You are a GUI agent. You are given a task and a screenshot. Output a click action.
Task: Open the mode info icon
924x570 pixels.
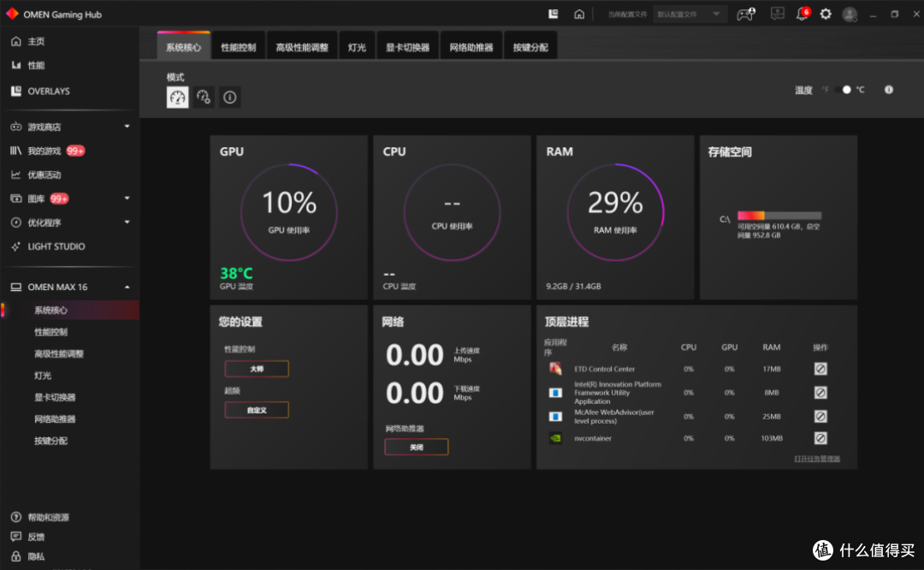point(230,98)
